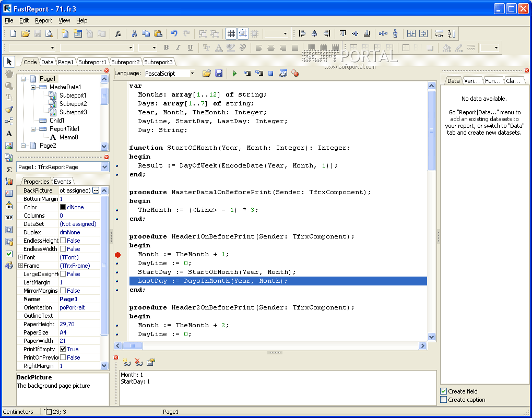Open the Report menu

pyautogui.click(x=44, y=20)
